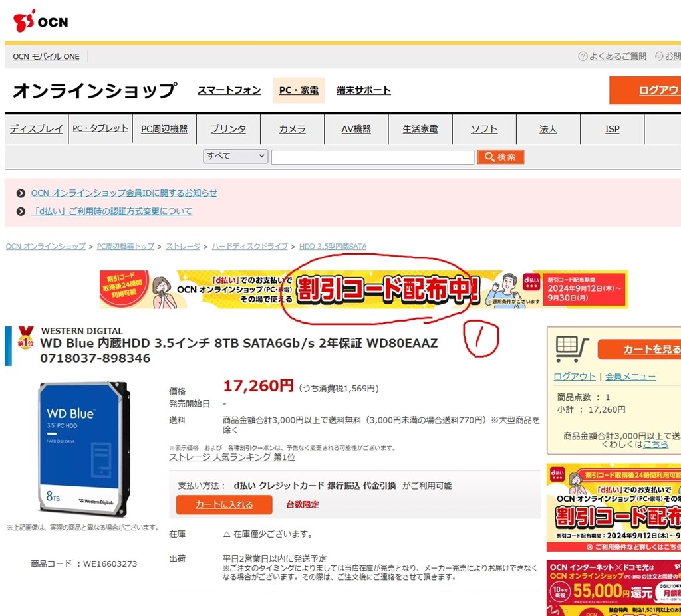The image size is (681, 616).
Task: Open the PC周辺機器 category
Action: [x=164, y=129]
